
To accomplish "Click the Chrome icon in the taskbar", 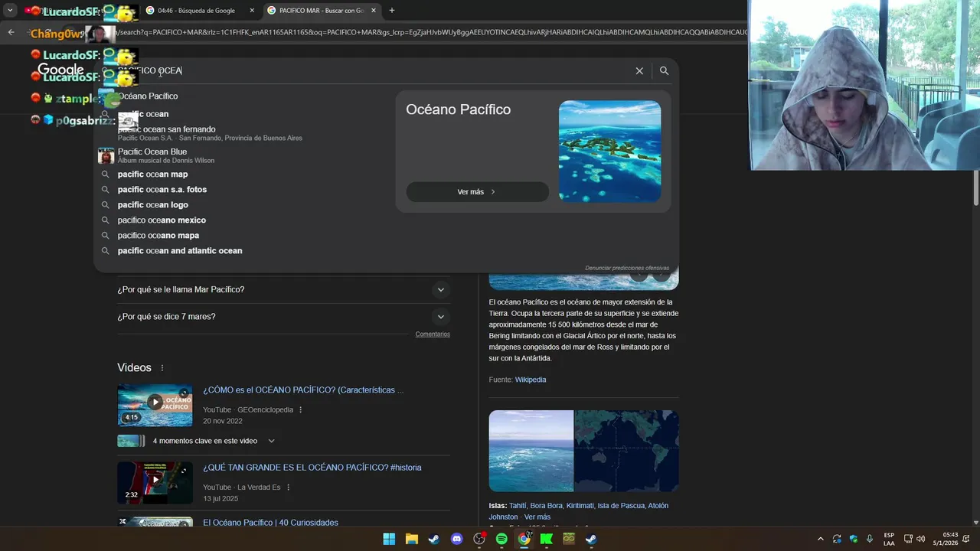I will click(524, 539).
